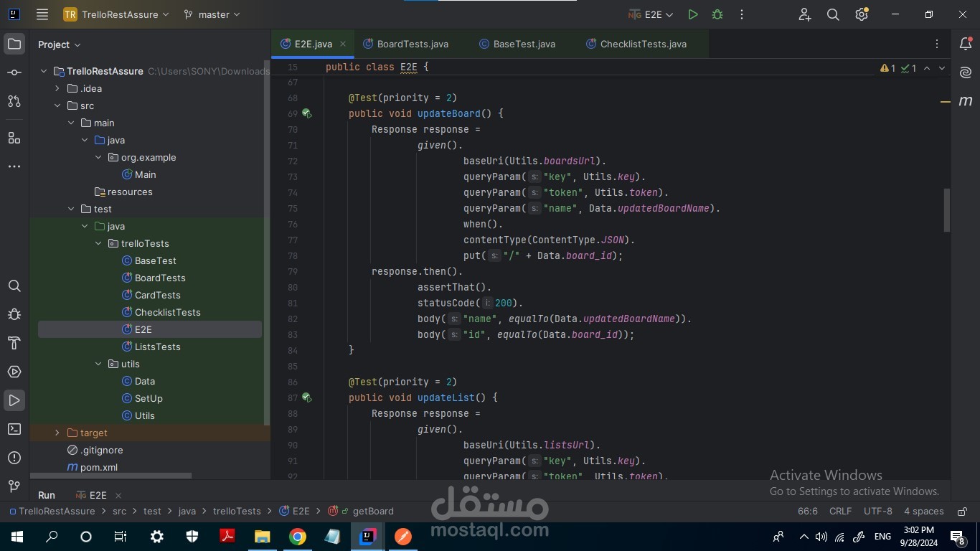The width and height of the screenshot is (980, 551).
Task: Close the E2E.java editor tab
Action: pos(343,44)
